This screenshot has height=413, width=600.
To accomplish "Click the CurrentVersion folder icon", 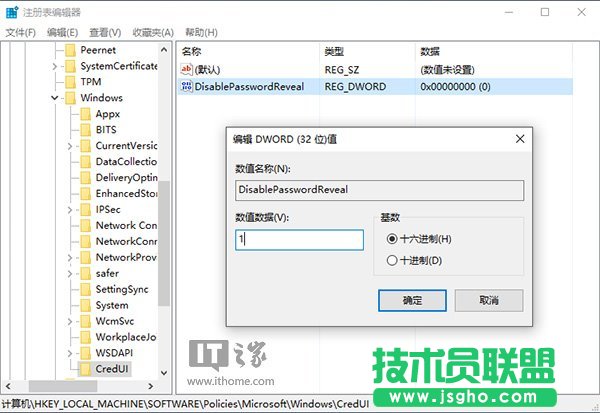I will tap(86, 146).
